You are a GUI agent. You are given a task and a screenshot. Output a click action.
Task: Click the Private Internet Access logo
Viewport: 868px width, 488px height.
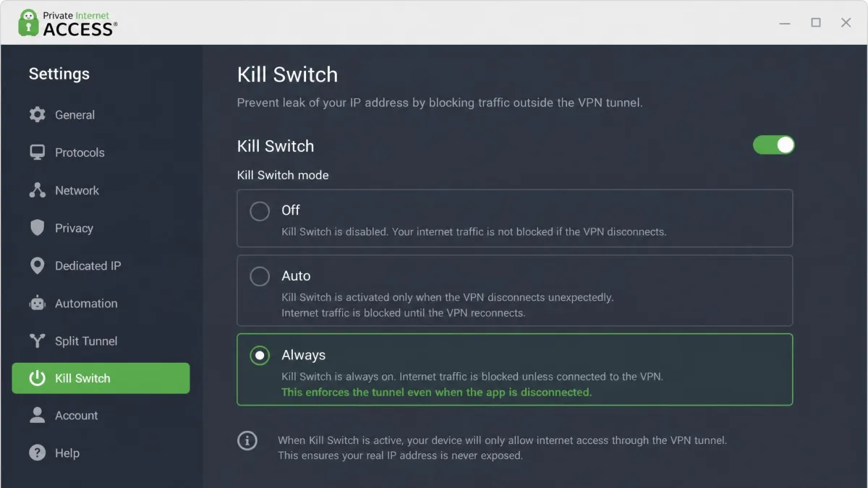tap(67, 23)
